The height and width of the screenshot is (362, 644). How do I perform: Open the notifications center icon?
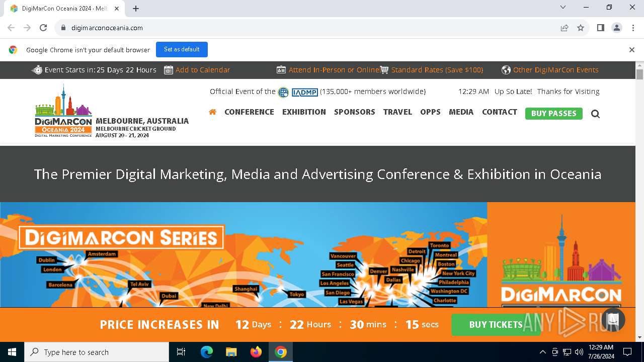click(x=627, y=352)
